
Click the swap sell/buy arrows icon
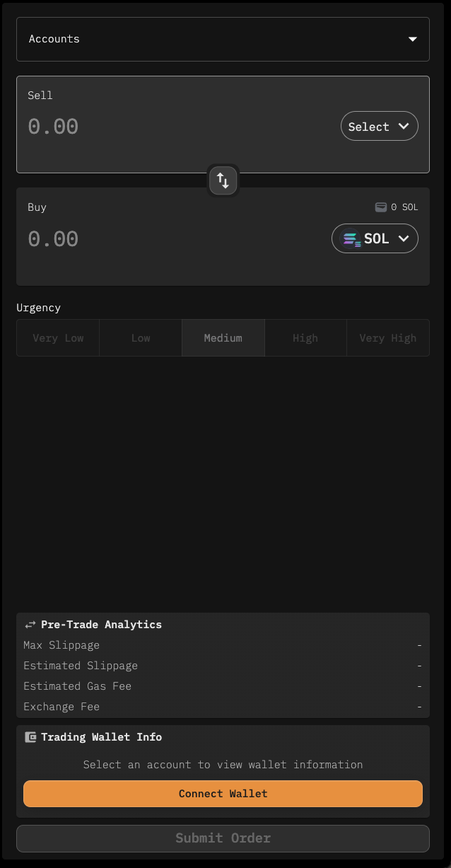click(x=223, y=180)
